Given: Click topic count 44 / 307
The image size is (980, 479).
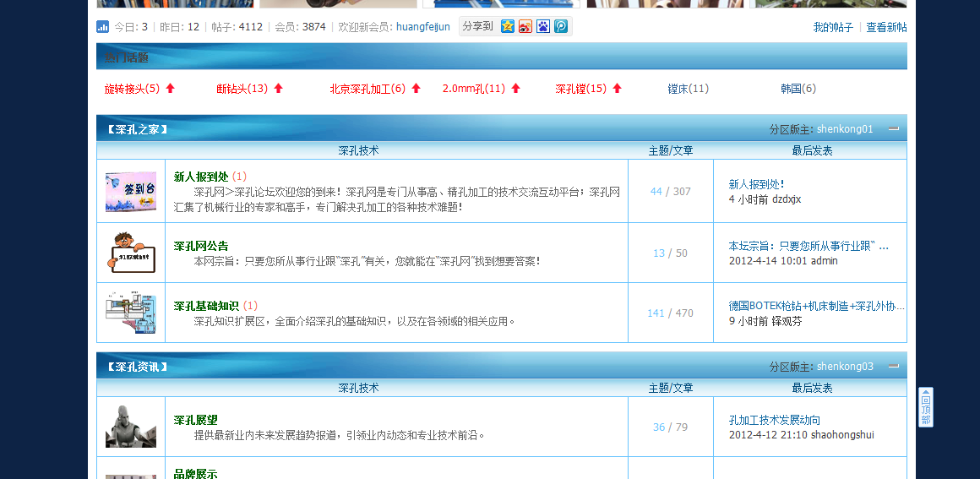Looking at the screenshot, I should click(x=671, y=192).
